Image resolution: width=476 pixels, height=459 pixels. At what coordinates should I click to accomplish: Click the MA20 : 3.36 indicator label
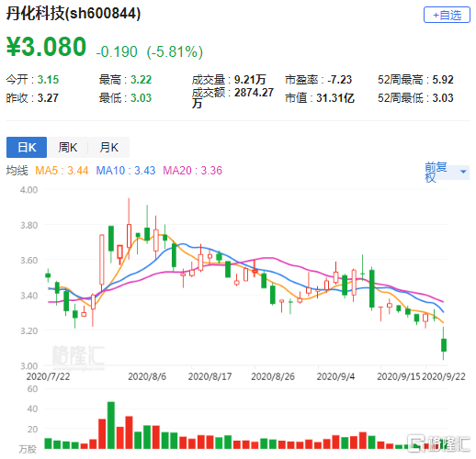tap(192, 170)
